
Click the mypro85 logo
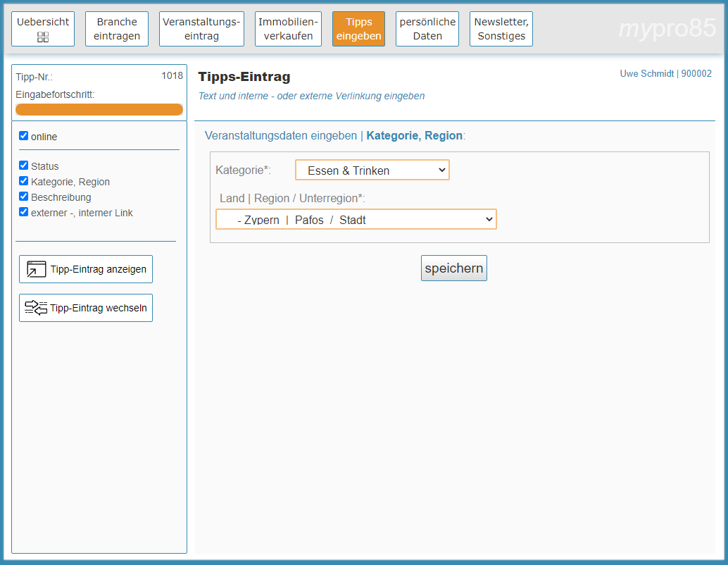[666, 29]
